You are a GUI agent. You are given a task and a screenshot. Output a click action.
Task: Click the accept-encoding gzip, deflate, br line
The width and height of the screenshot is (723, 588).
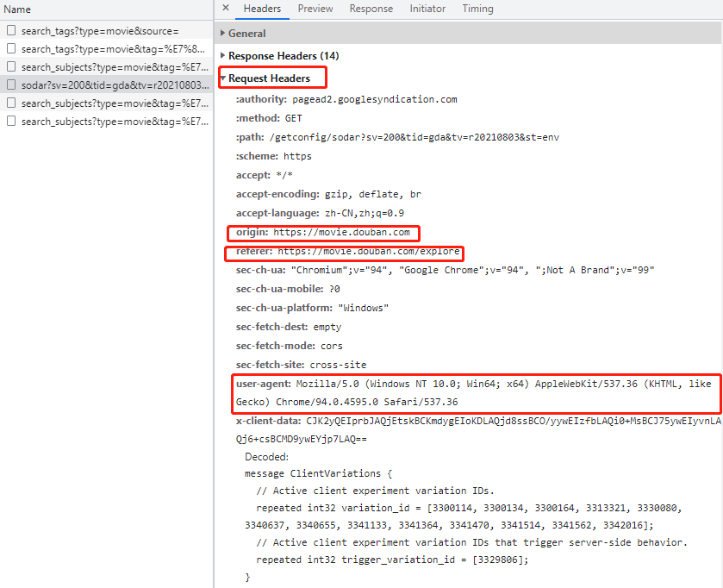pyautogui.click(x=328, y=194)
